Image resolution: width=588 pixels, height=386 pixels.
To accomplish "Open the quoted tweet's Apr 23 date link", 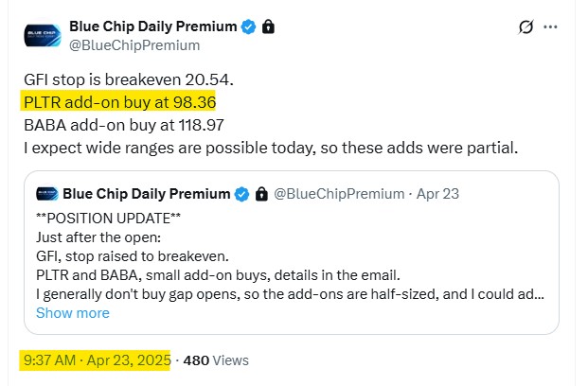I will (437, 194).
